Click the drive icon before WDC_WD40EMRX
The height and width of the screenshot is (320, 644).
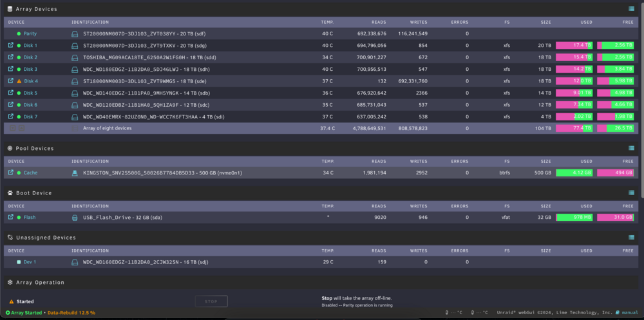(x=75, y=117)
